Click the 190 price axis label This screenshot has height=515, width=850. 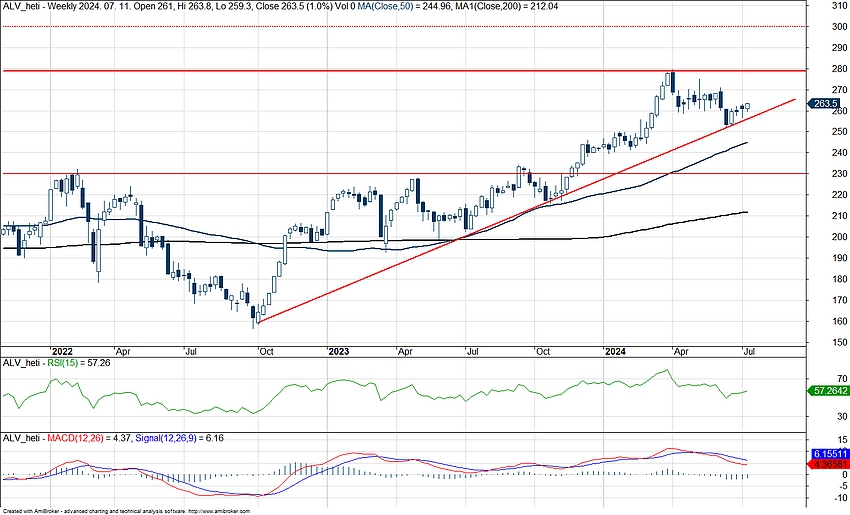click(x=839, y=258)
